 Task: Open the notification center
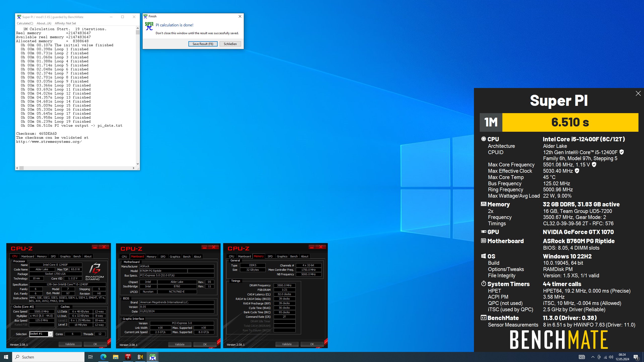click(x=636, y=357)
